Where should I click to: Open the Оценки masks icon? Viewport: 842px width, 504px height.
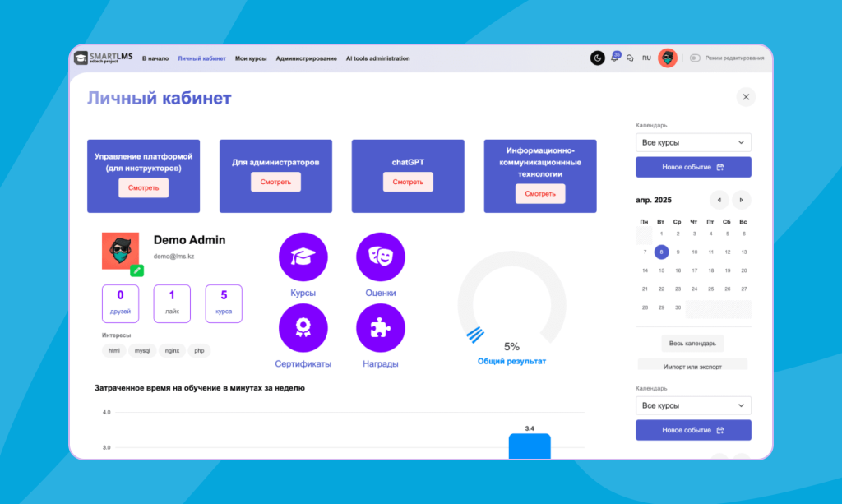(x=380, y=257)
